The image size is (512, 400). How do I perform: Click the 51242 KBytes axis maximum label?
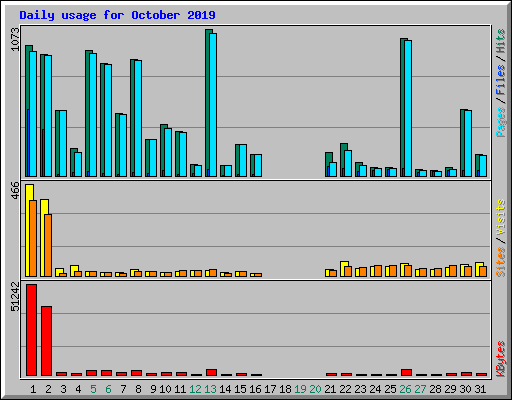[15, 296]
